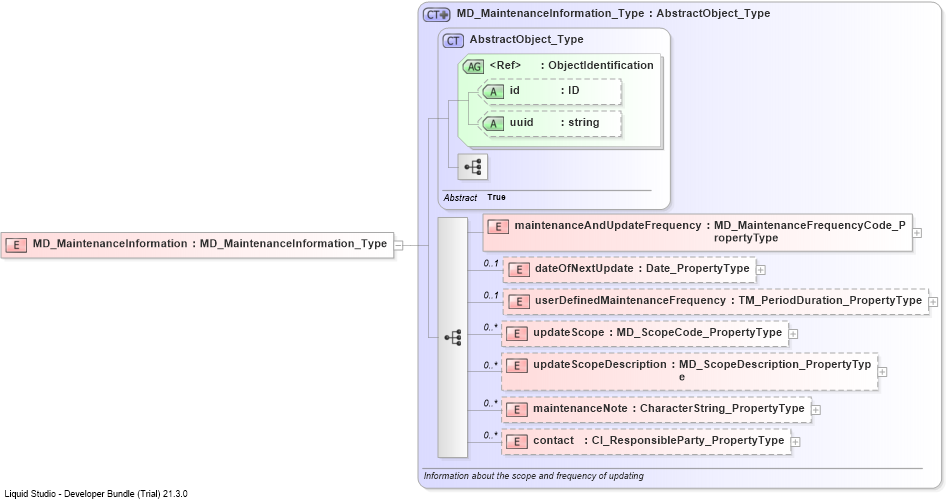Expand the maintenanceAndUpdateFrequency element
This screenshot has height=499, width=946.
click(917, 232)
